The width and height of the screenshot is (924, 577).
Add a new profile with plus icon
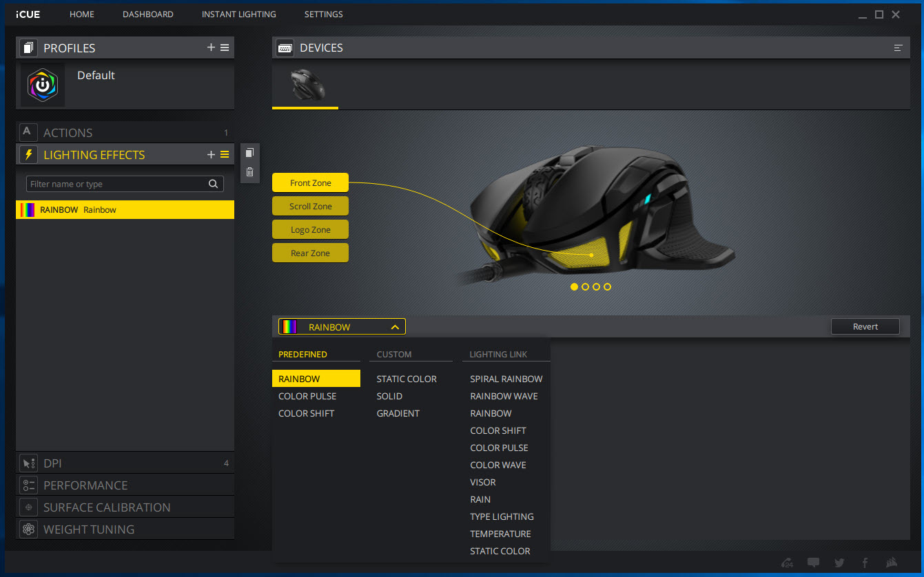211,48
